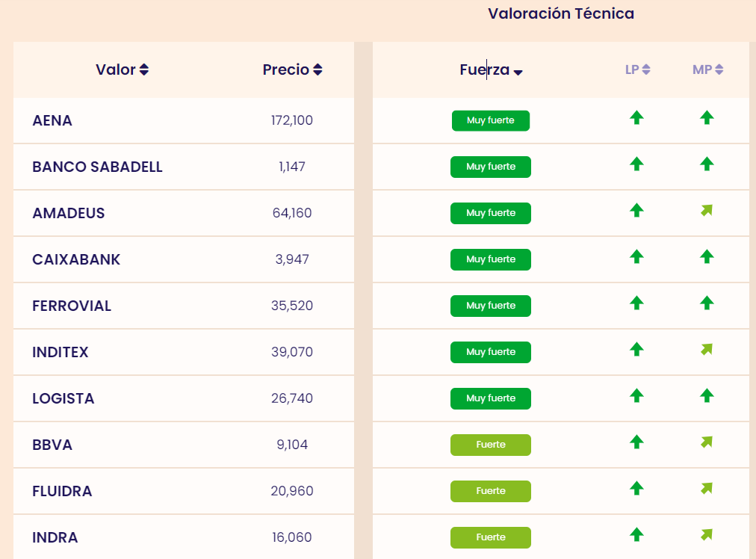Open the BANCO SABADELL stock link
The image size is (756, 559).
97,167
